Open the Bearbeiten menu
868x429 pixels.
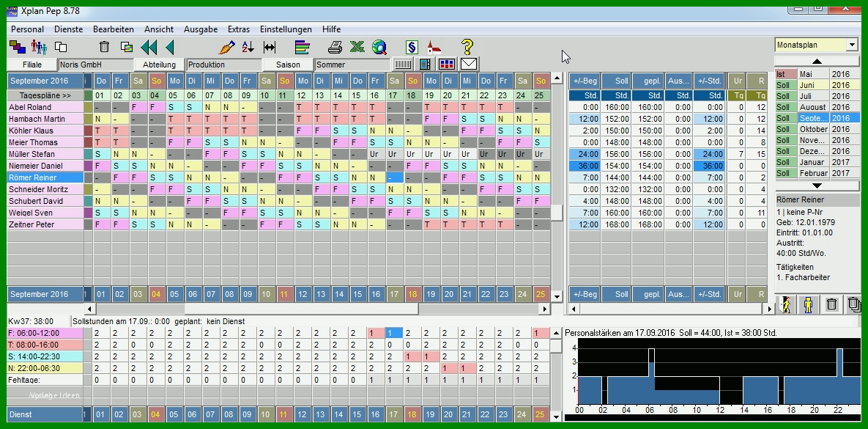114,29
